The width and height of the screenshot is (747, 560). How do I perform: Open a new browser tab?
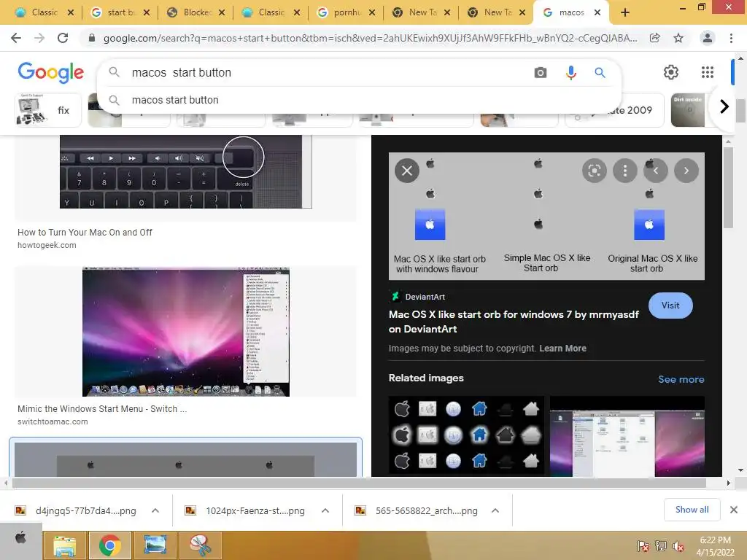pyautogui.click(x=625, y=12)
